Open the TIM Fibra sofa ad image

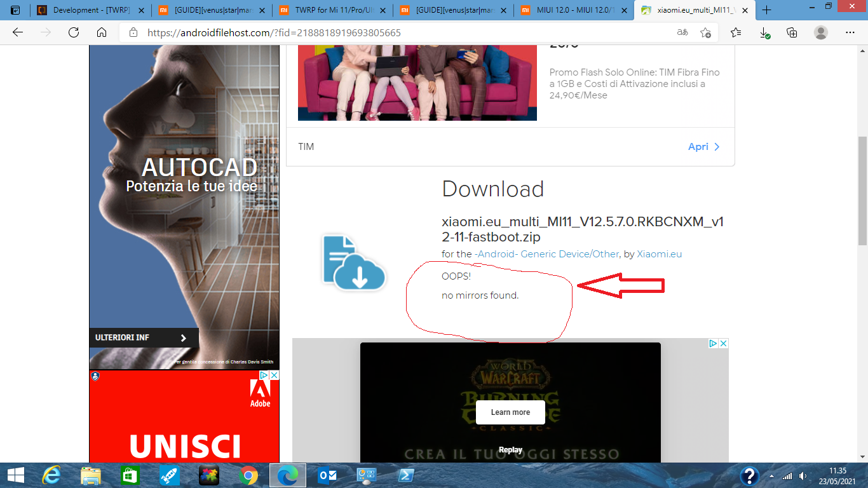[417, 83]
